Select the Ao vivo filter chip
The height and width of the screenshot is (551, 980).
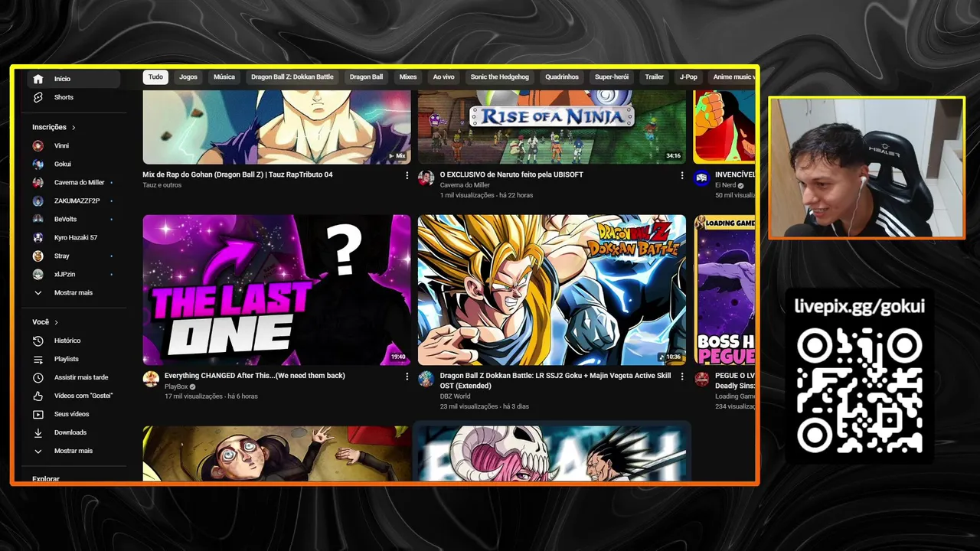point(443,77)
